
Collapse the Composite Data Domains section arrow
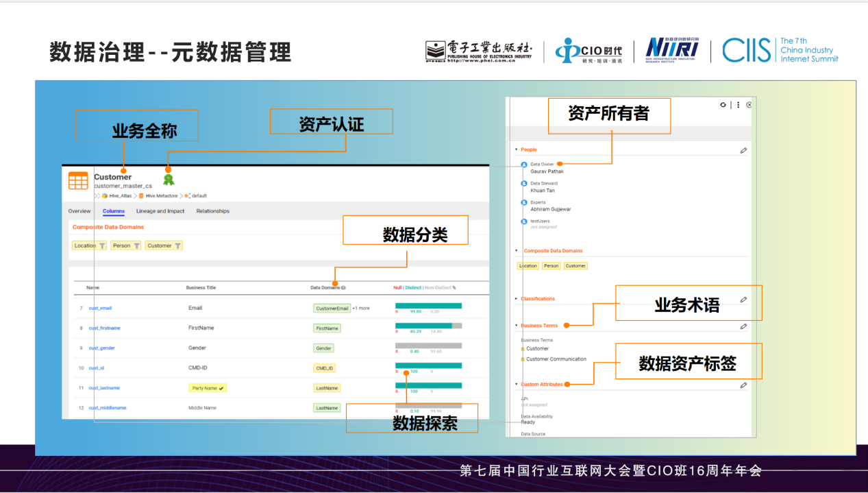point(517,251)
